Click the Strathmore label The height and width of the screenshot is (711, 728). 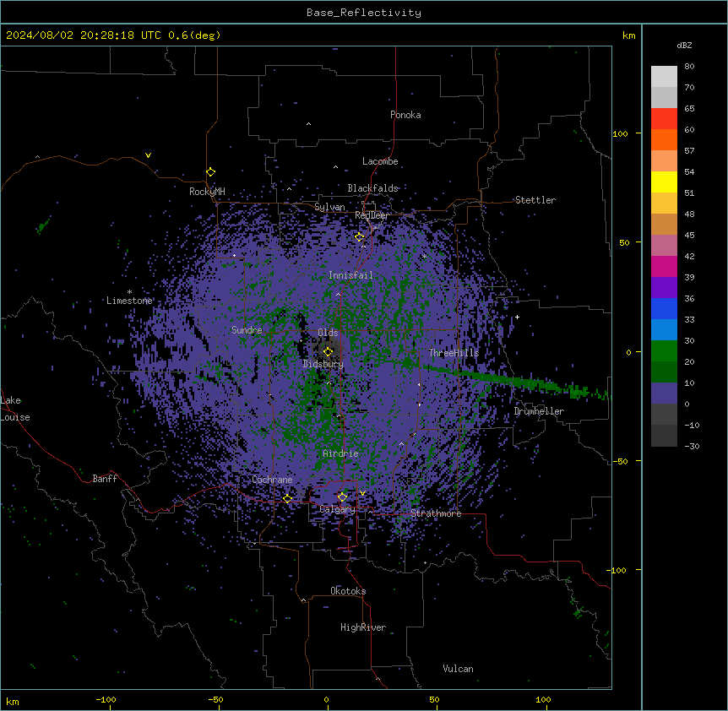[x=436, y=513]
